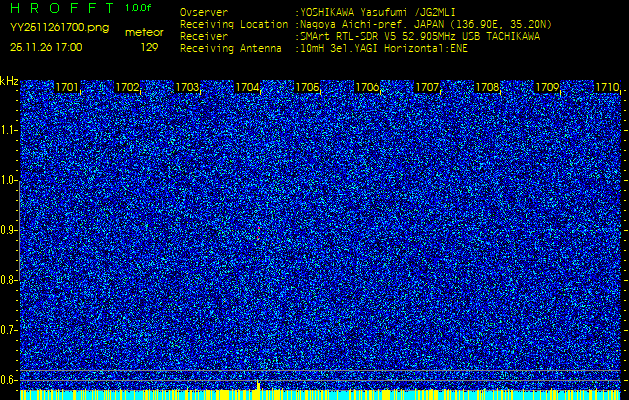Click the meteor count 129
Screen dimensions: 629x400
coord(149,47)
